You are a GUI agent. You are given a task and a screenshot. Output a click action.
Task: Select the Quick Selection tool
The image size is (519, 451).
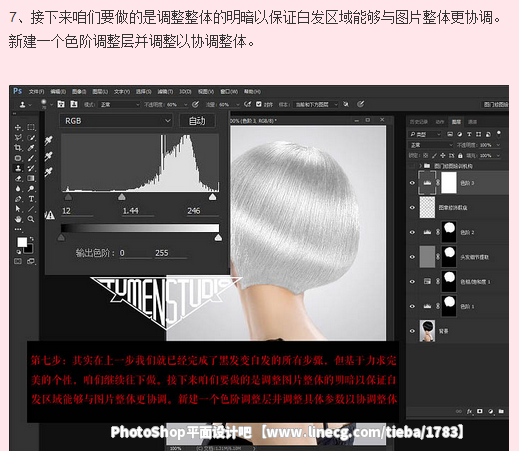[31, 137]
